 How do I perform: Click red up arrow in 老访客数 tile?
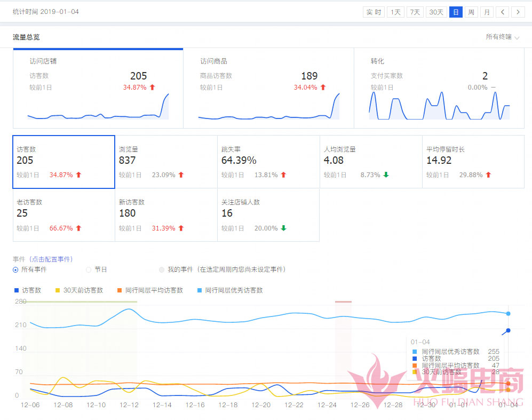78,228
